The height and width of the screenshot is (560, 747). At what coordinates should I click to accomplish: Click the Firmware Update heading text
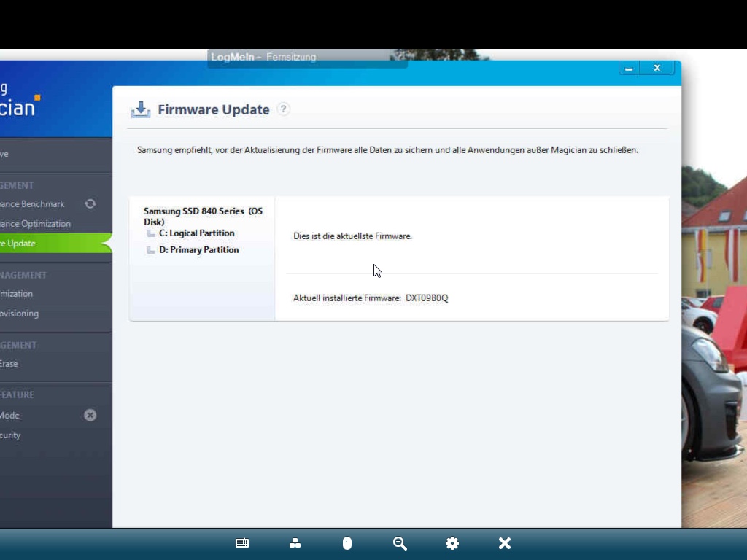(x=214, y=109)
